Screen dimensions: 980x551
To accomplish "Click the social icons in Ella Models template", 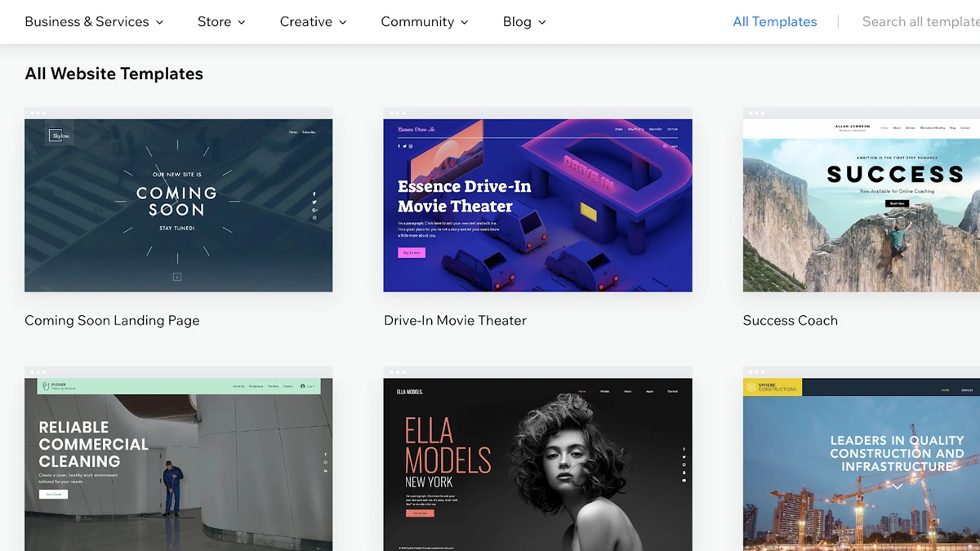I will click(684, 465).
